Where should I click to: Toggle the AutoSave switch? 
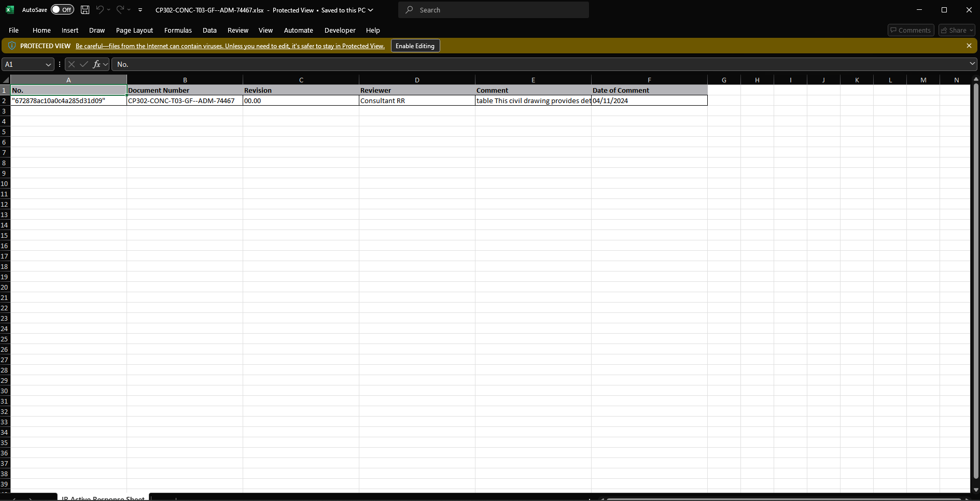[62, 10]
